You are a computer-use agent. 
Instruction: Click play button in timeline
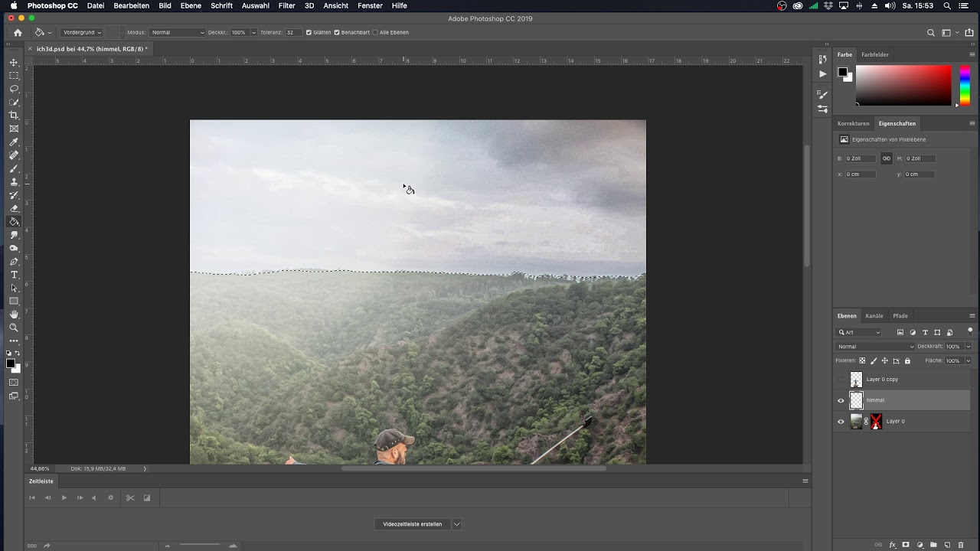[x=64, y=497]
